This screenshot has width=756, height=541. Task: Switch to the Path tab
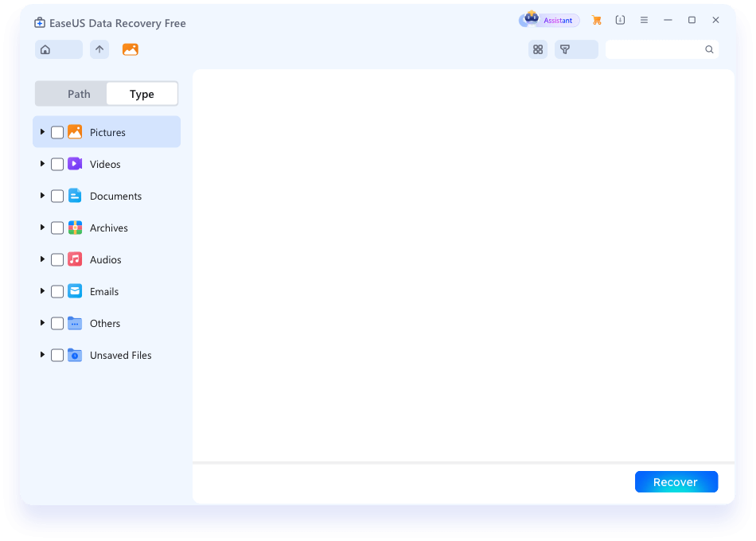[72, 94]
